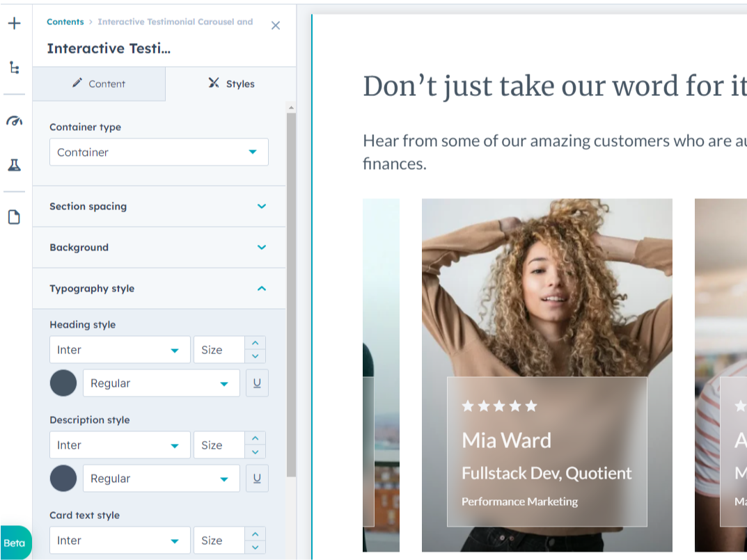
Task: Open the optimization gauge icon
Action: pos(14,121)
